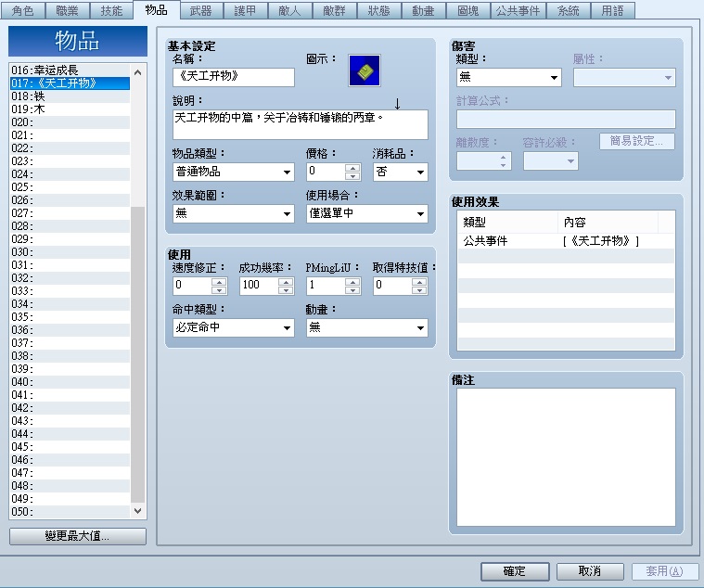This screenshot has height=588, width=704.
Task: Decrease 速度修正 with the down arrow
Action: tap(219, 290)
